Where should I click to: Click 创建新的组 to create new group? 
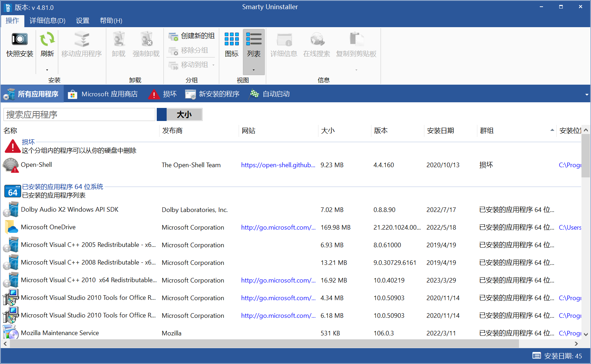point(192,36)
